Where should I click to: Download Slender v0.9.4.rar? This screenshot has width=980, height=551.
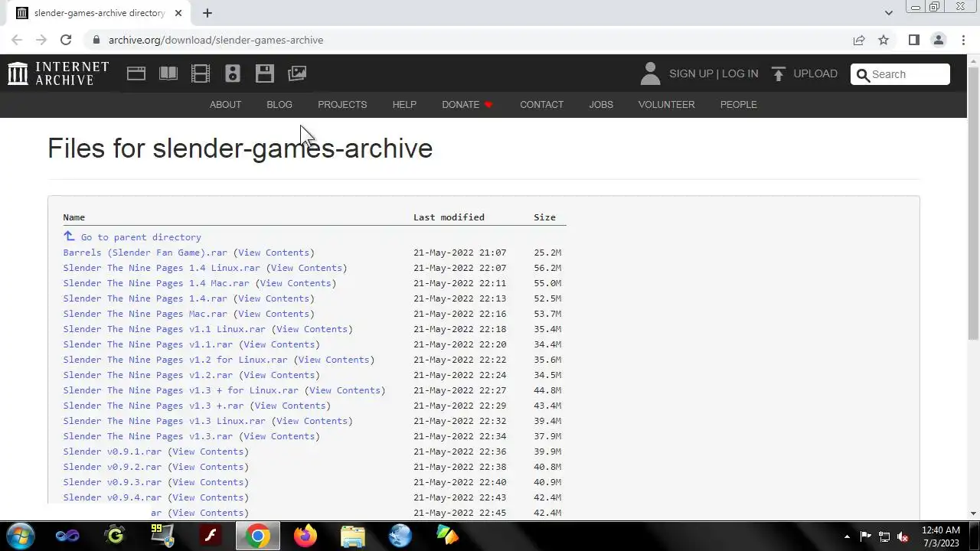tap(112, 497)
